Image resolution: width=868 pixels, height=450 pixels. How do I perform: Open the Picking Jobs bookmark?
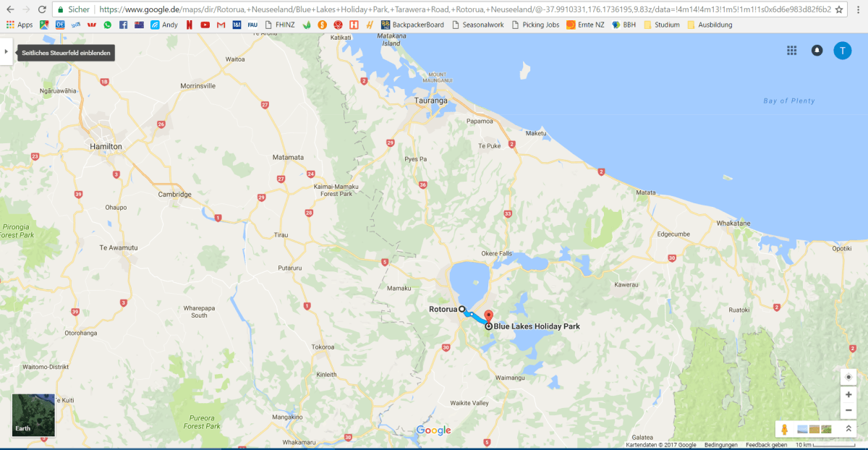click(540, 25)
